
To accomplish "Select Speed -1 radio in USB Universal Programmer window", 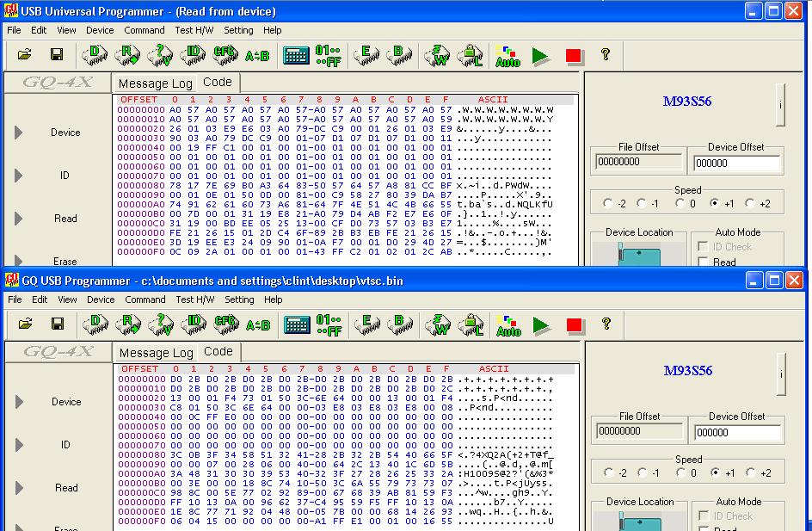I will pyautogui.click(x=641, y=204).
